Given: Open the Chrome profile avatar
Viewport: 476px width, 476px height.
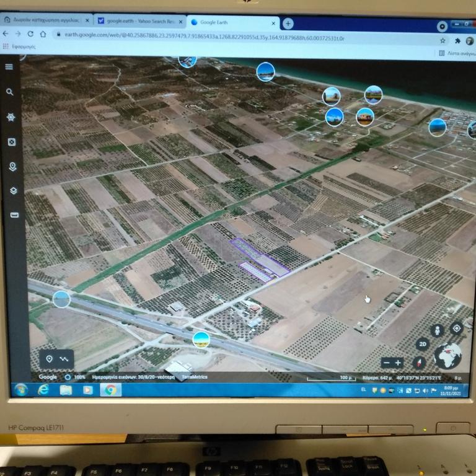Looking at the screenshot, I should (470, 41).
